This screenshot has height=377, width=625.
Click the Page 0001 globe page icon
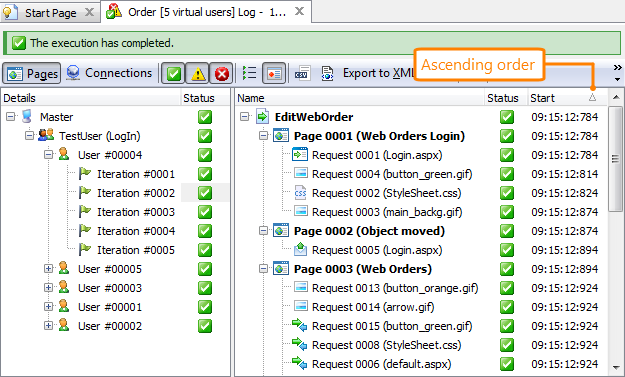click(x=281, y=135)
